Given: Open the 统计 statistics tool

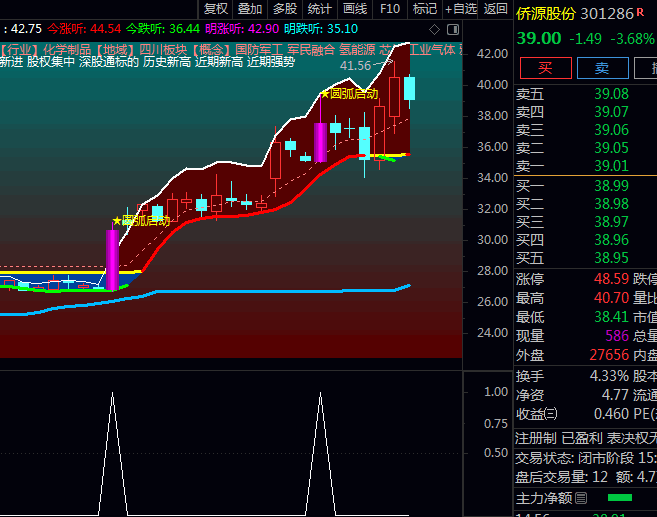Looking at the screenshot, I should tap(320, 9).
